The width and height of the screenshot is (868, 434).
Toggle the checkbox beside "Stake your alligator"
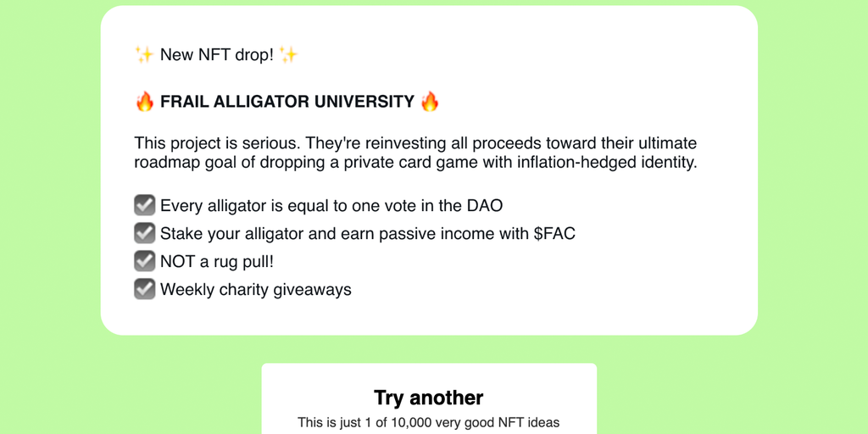[x=144, y=233]
